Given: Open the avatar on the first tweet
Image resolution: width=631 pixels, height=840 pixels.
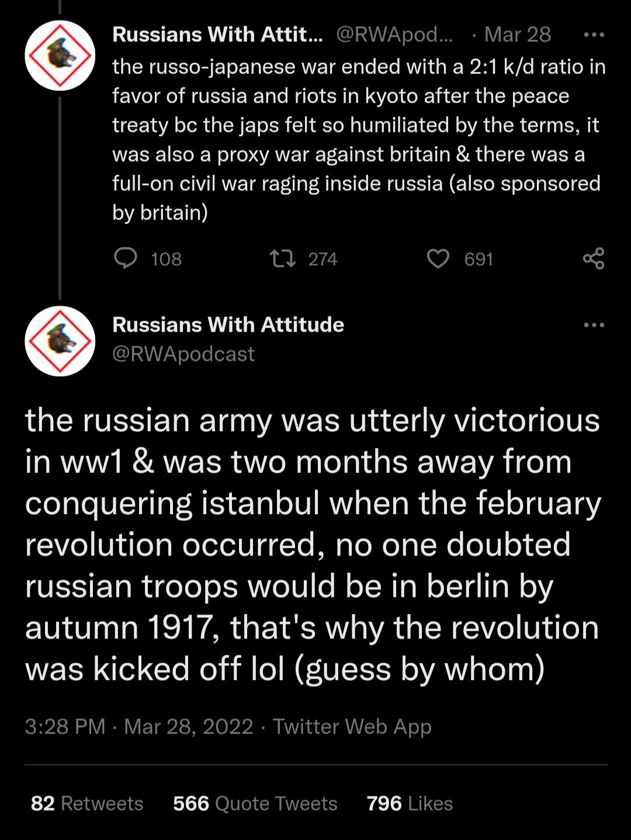Looking at the screenshot, I should click(60, 55).
